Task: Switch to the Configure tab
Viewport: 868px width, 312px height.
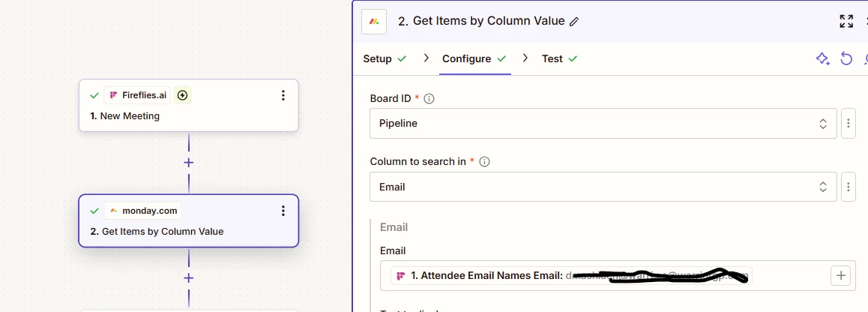Action: pos(474,58)
